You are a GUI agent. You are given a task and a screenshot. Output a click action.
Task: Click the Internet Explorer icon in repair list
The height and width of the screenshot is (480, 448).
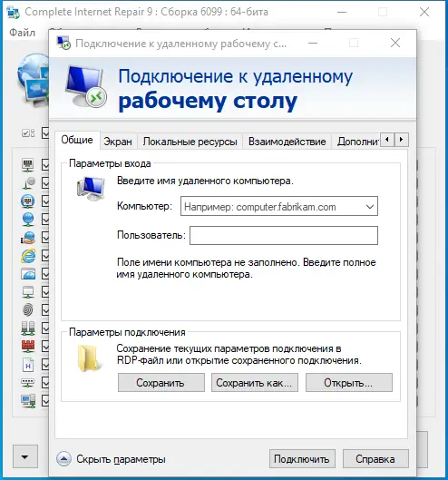click(28, 256)
